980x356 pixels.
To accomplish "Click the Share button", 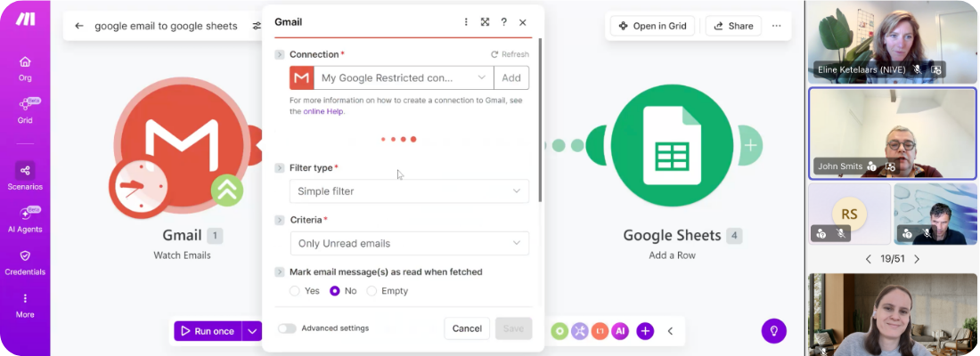I will click(733, 26).
